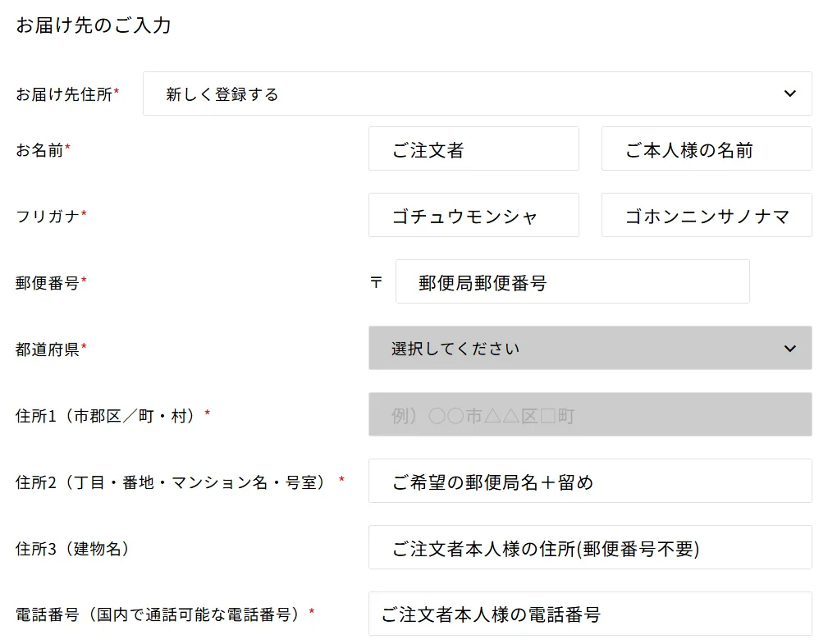Click the フリガナ field label
The height and width of the screenshot is (644, 828).
(48, 217)
